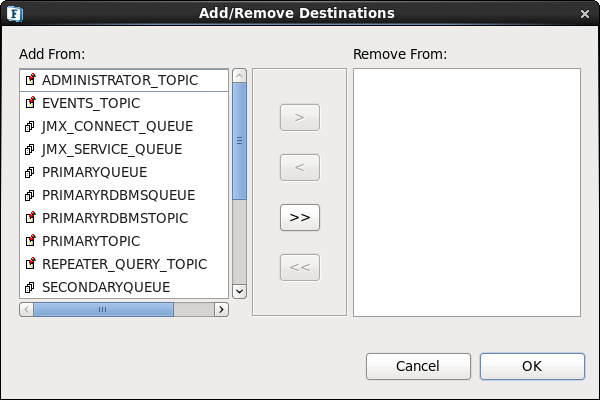Click the ADMINISTRATOR_TOPIC topic icon
600x400 pixels.
click(x=30, y=80)
